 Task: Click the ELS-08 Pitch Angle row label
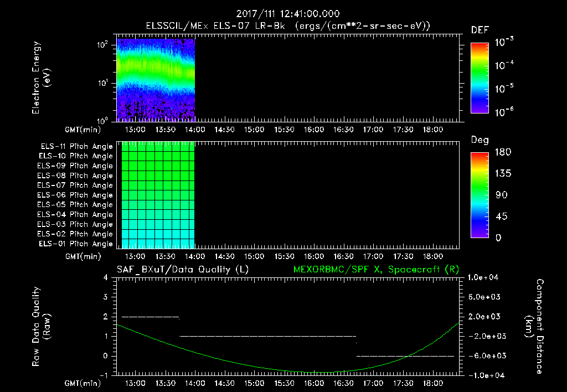[75, 176]
